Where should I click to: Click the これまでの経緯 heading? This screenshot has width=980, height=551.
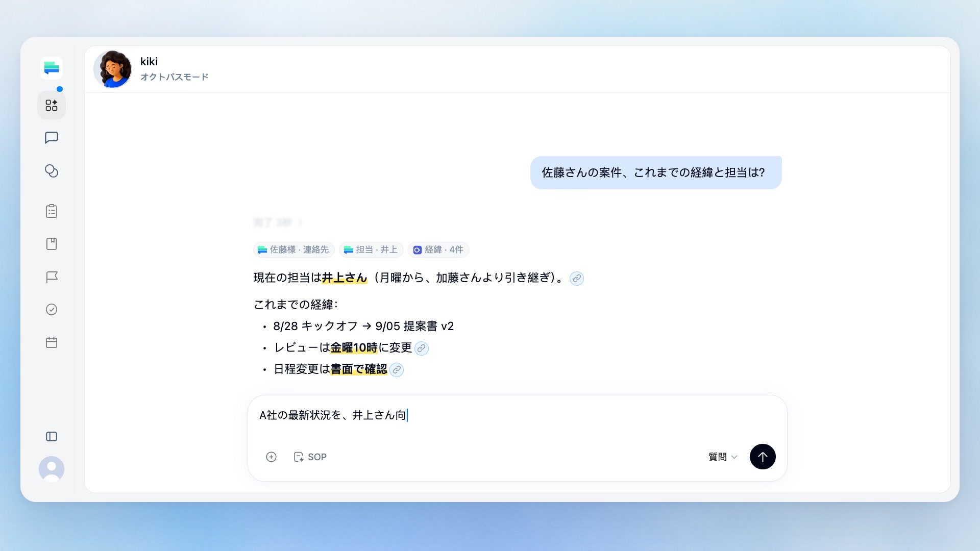point(296,305)
